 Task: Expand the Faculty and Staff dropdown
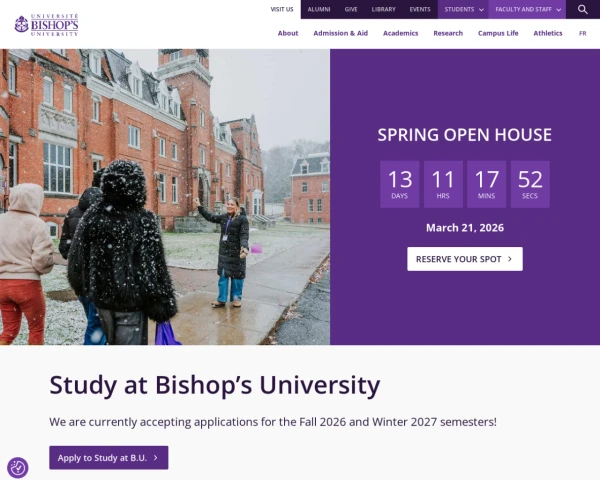pyautogui.click(x=527, y=9)
